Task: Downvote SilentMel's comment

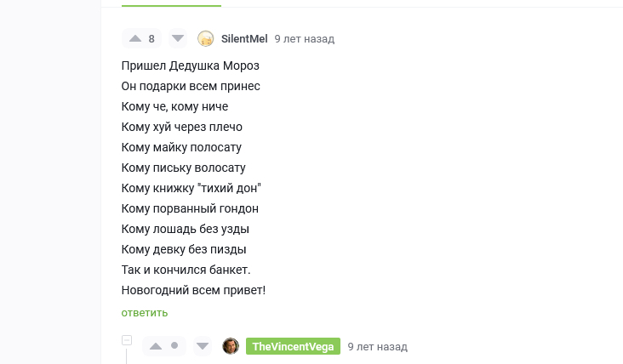Action: 177,38
